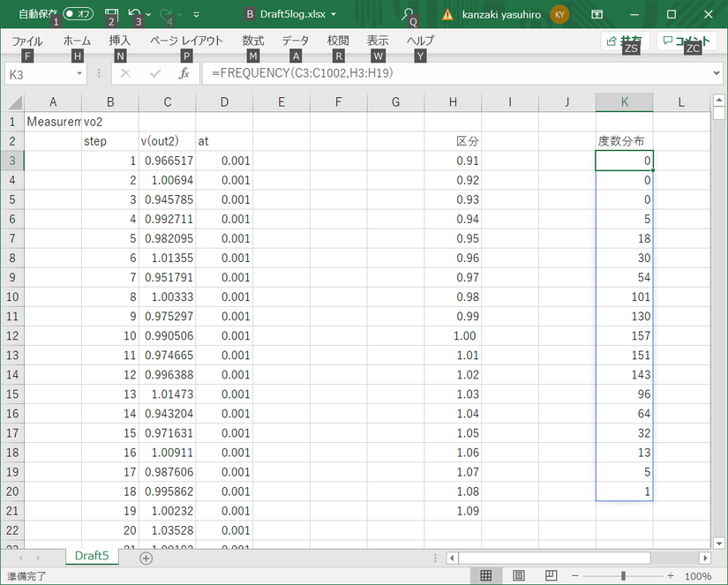Add a new sheet with the plus icon
The height and width of the screenshot is (585, 728).
[146, 558]
